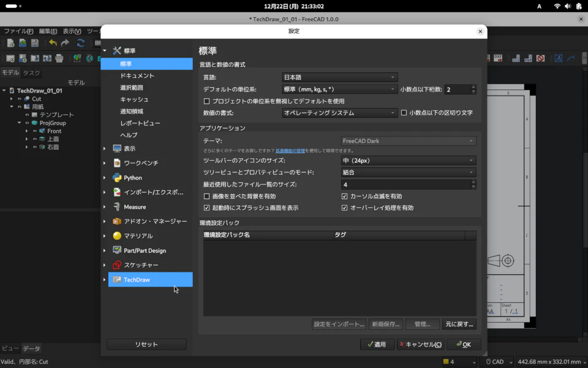Screen dimensions: 588x368
Task: Uncheck 起動時にスプラッシュ画面を表示 checkbox
Action: coord(206,208)
